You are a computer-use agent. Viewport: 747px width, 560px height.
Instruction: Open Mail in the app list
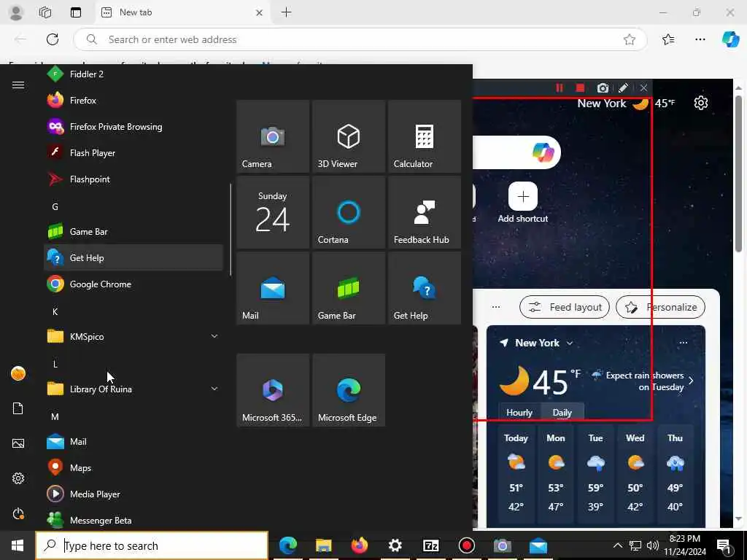(x=133, y=441)
